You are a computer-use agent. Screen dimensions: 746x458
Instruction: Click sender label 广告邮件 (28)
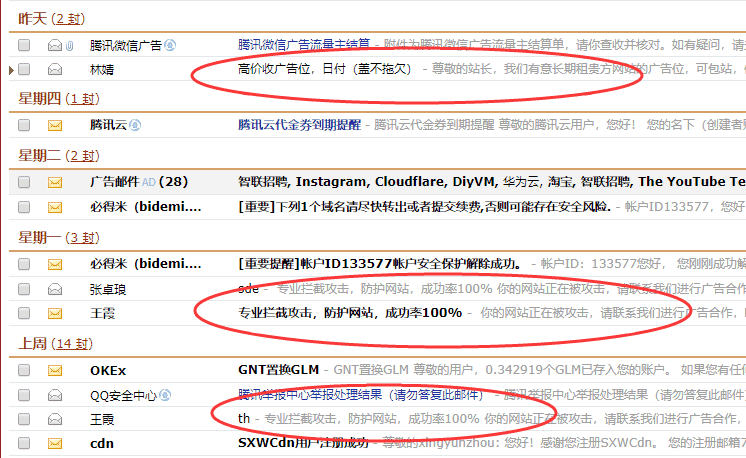point(139,182)
